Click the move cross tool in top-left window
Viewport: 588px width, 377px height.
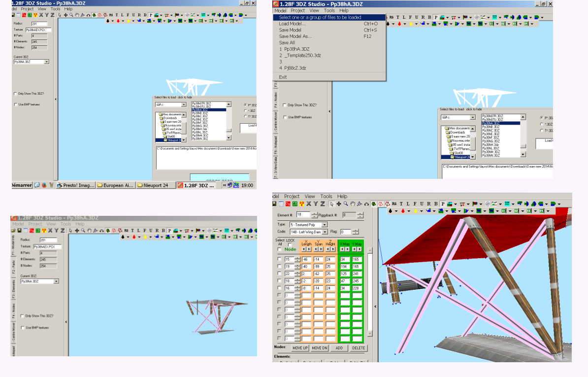point(65,15)
